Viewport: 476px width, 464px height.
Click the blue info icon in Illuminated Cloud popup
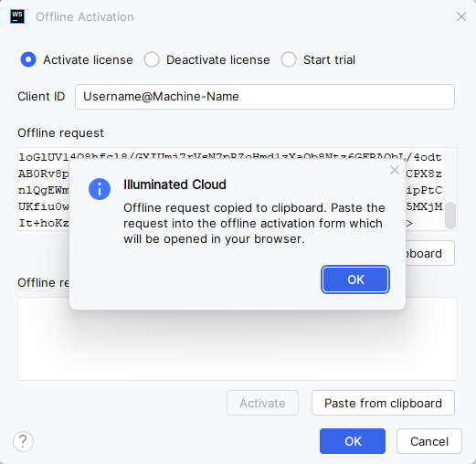(x=100, y=189)
